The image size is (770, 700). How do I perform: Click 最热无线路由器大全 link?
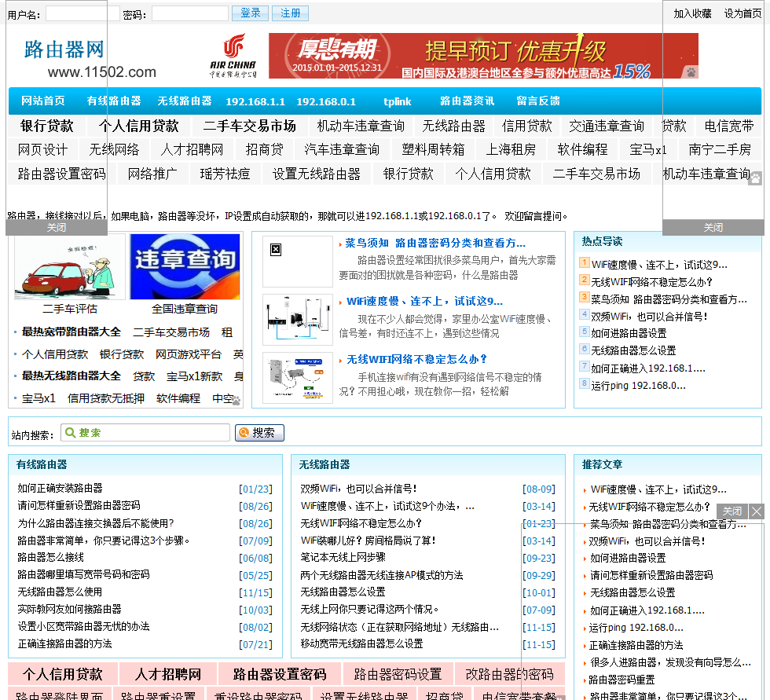tap(71, 376)
